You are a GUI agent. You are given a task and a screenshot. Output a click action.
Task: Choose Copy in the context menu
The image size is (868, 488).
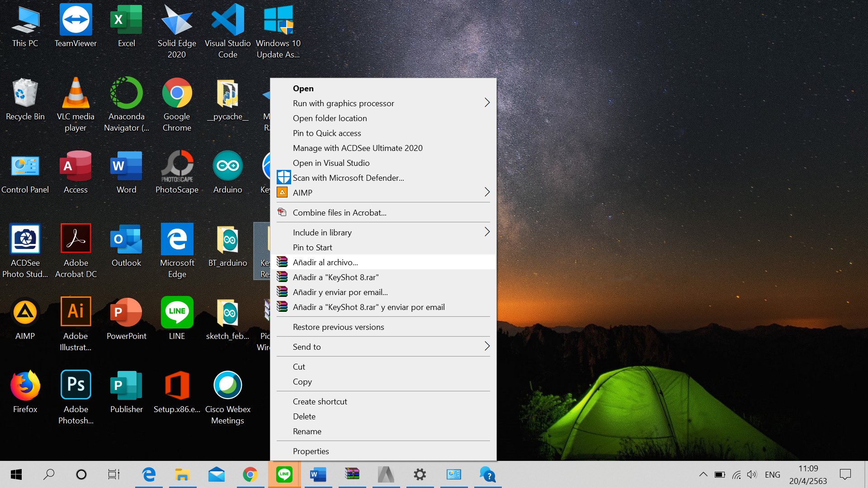pyautogui.click(x=383, y=382)
